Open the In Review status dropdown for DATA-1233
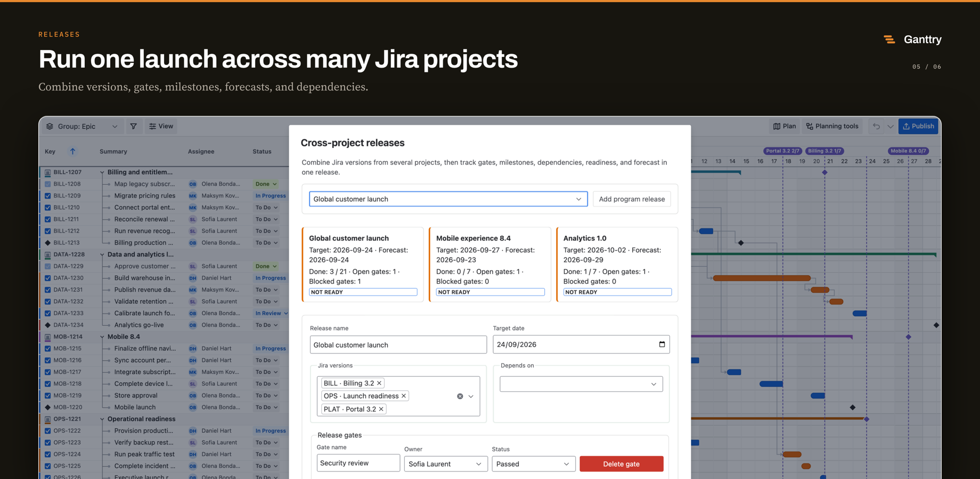 pyautogui.click(x=271, y=313)
